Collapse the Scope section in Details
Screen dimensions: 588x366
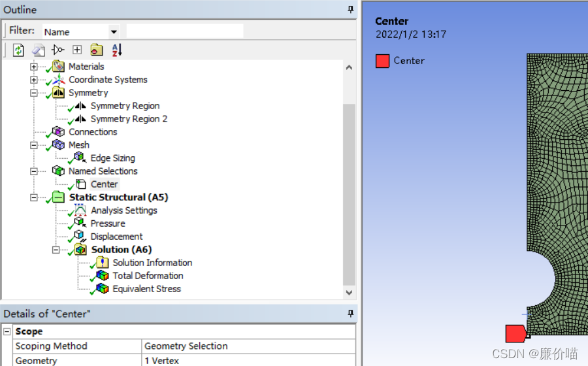tap(7, 331)
